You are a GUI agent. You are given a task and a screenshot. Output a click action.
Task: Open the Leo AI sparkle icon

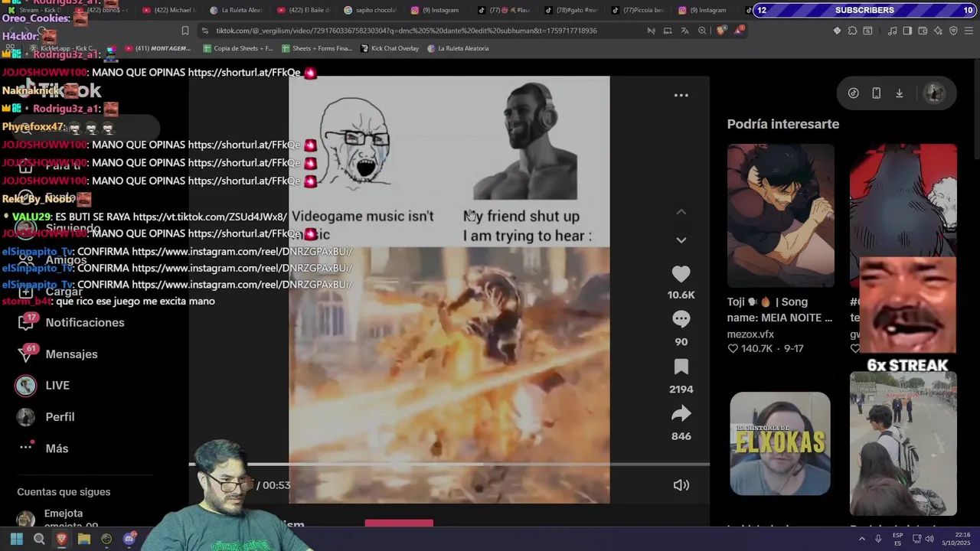coord(938,31)
